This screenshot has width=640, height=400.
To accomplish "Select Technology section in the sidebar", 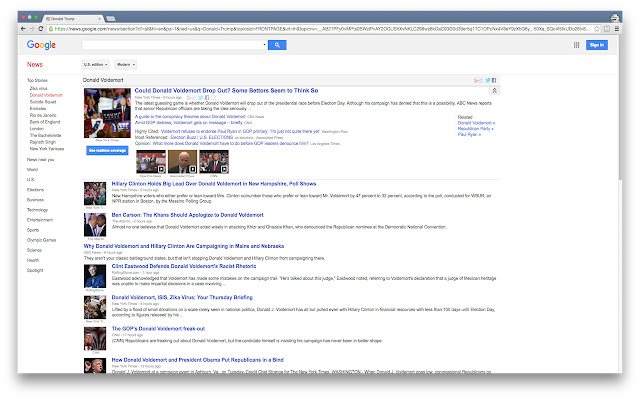I will (x=38, y=210).
